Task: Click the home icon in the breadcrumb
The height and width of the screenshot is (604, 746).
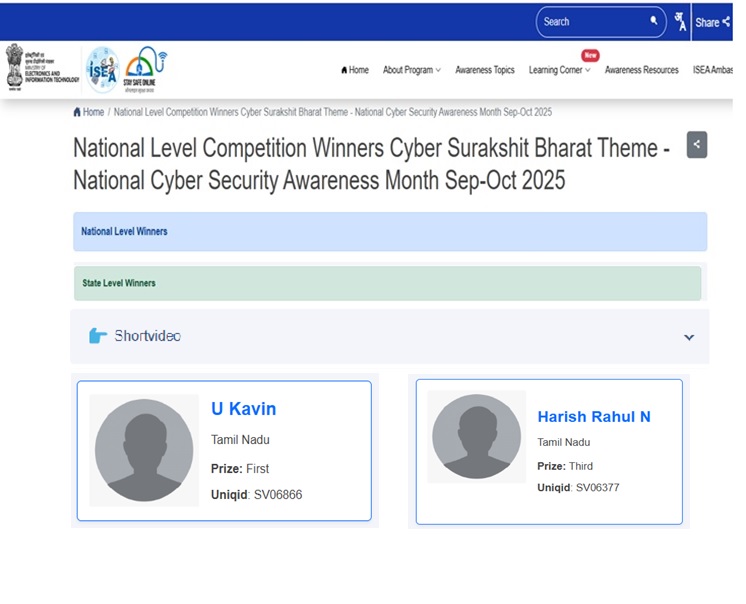Action: click(x=78, y=112)
